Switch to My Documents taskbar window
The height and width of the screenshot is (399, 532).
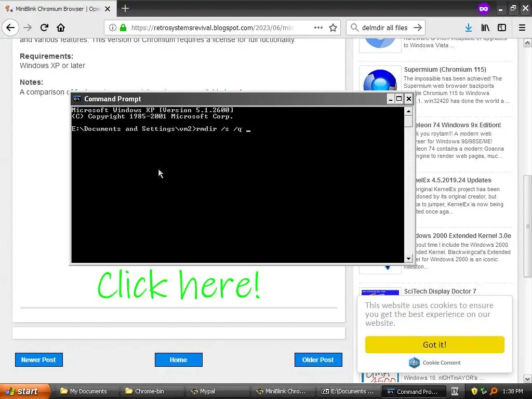pos(87,391)
